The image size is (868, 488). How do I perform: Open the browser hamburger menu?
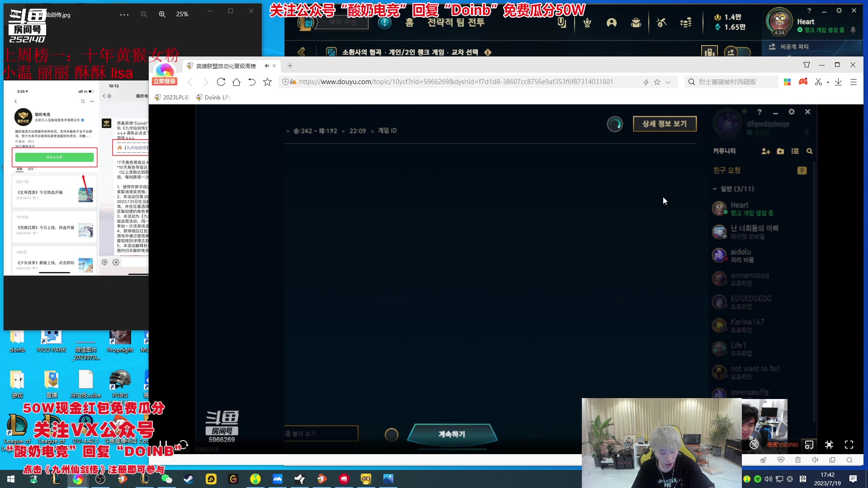(x=854, y=82)
